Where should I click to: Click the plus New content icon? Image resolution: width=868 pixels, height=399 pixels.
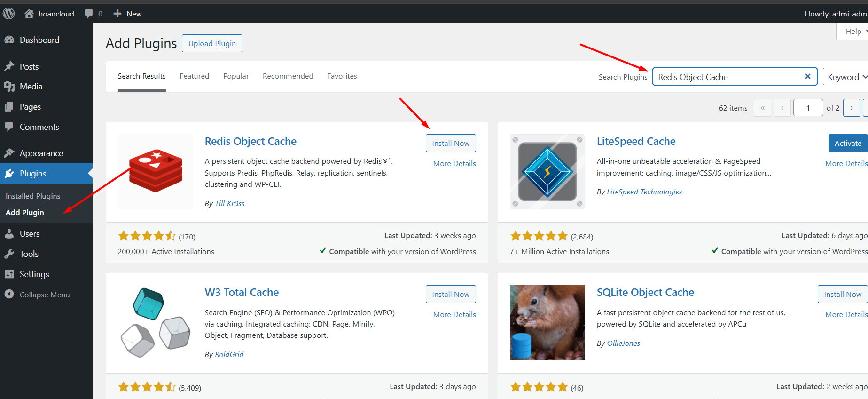point(117,14)
